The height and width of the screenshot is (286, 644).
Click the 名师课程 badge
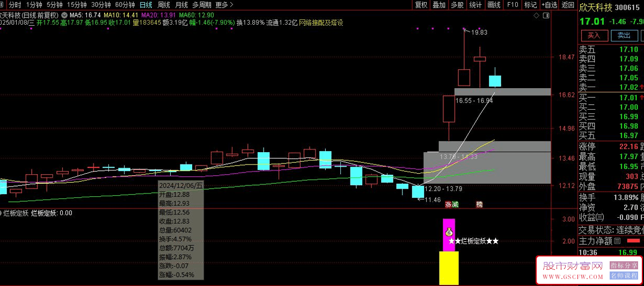pyautogui.click(x=625, y=275)
